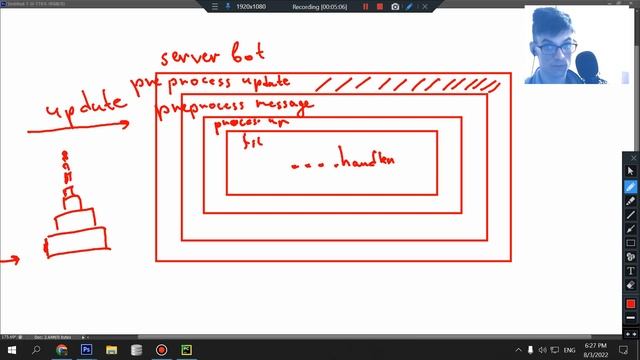The height and width of the screenshot is (360, 640).
Task: Open the volume control in system tray
Action: point(542,350)
